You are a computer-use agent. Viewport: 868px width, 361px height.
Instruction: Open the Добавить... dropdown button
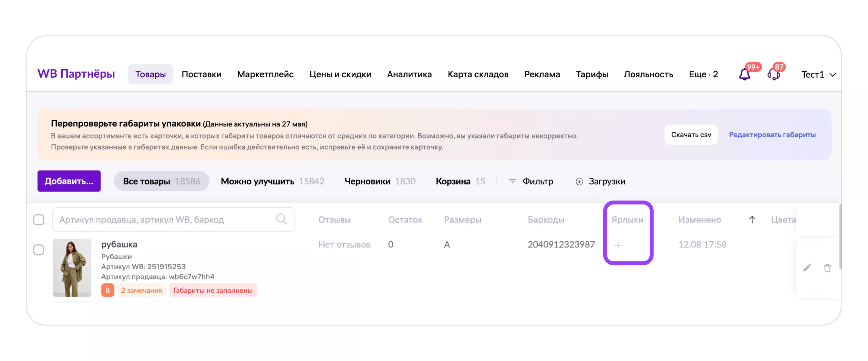click(x=69, y=181)
